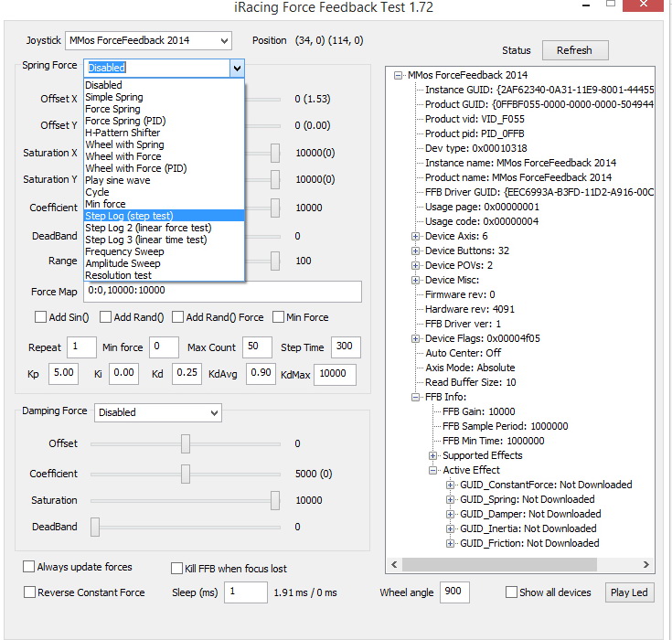Click the Kp value field
This screenshot has width=672, height=640.
(63, 374)
